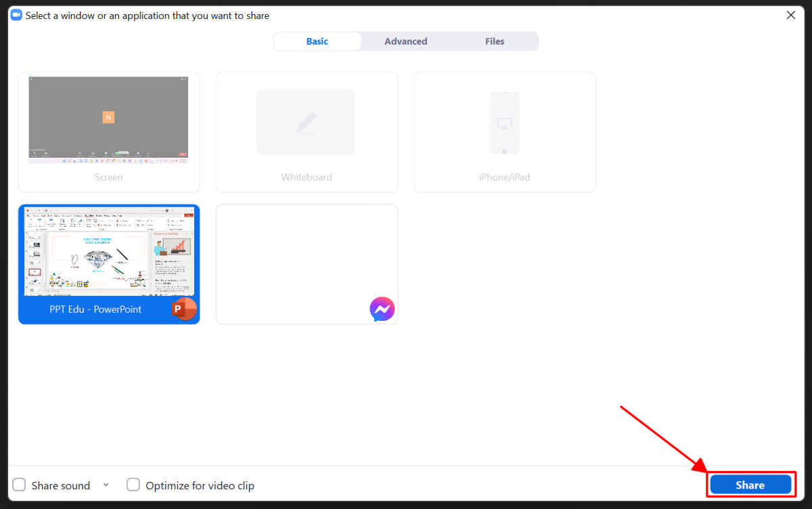Viewport: 812px width, 509px height.
Task: Close the share selection dialog
Action: click(x=791, y=15)
